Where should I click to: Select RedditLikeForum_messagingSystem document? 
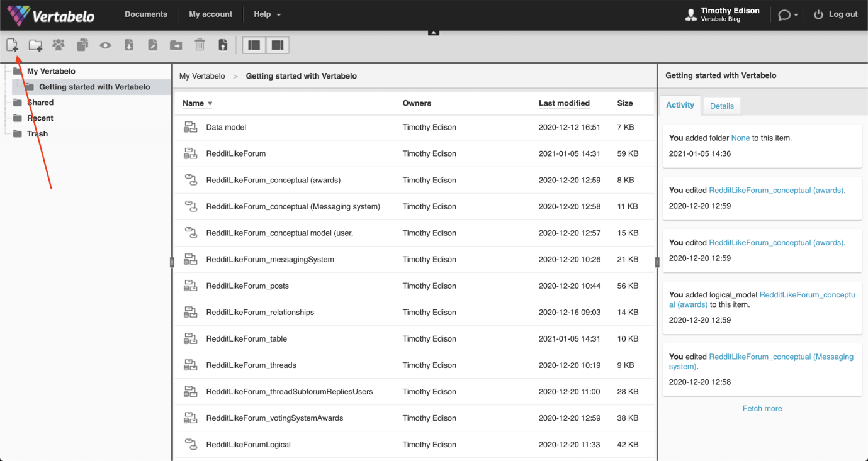tap(270, 259)
